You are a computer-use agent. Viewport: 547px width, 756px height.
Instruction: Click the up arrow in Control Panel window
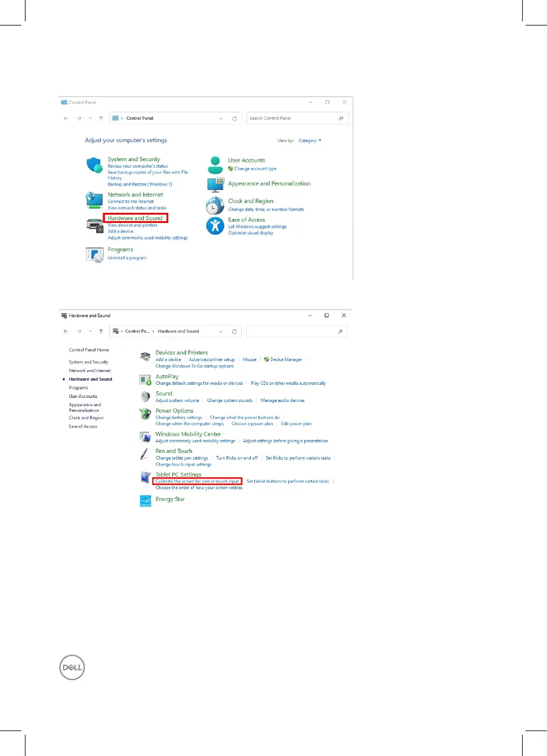(101, 119)
